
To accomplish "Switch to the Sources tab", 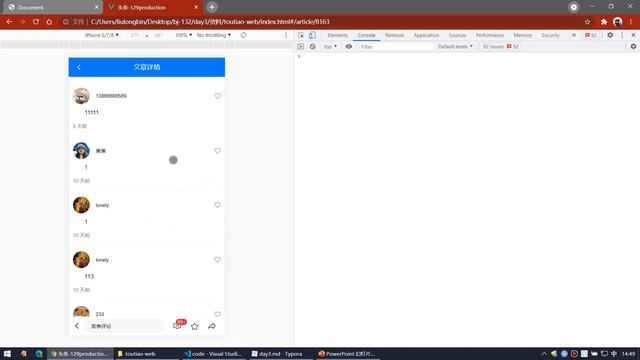I will point(457,35).
